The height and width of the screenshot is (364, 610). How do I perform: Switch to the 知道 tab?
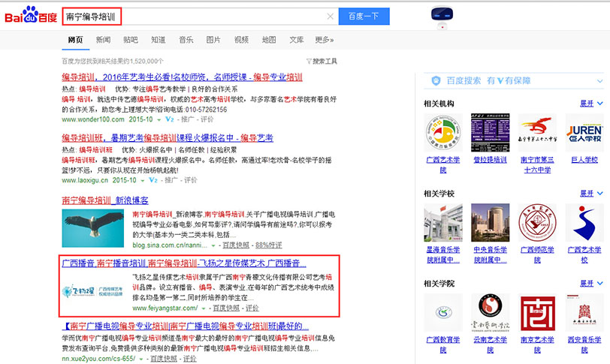pyautogui.click(x=159, y=40)
